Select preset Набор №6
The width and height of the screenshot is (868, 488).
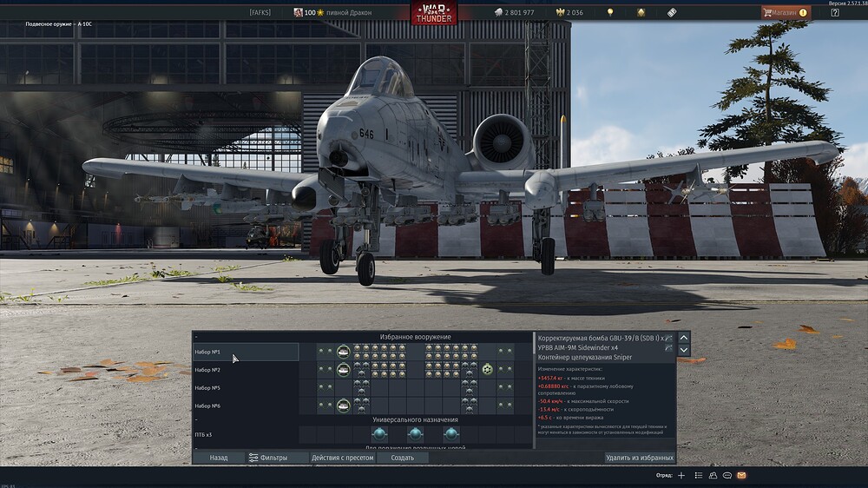coord(246,406)
